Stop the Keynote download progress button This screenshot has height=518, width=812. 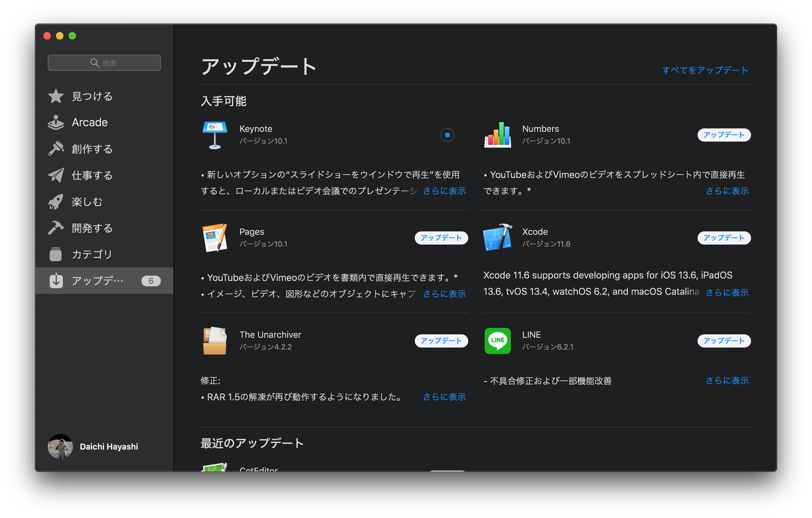[447, 135]
